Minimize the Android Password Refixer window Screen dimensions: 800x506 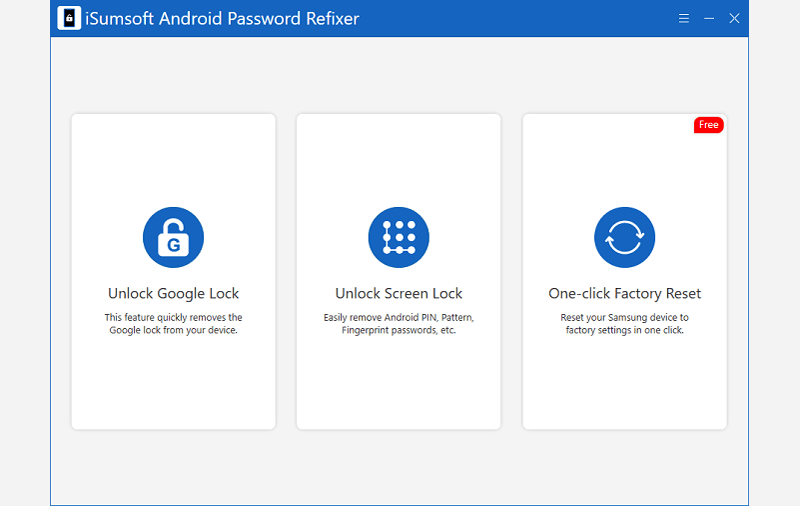tap(709, 19)
